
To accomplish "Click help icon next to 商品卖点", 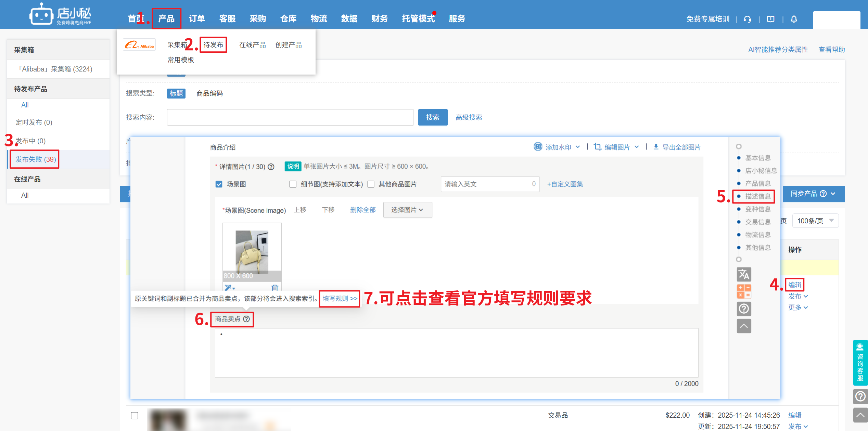I will (x=246, y=319).
